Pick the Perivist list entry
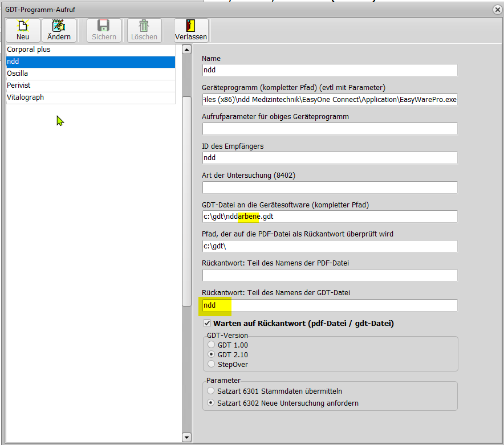The width and height of the screenshot is (504, 445). tap(90, 85)
